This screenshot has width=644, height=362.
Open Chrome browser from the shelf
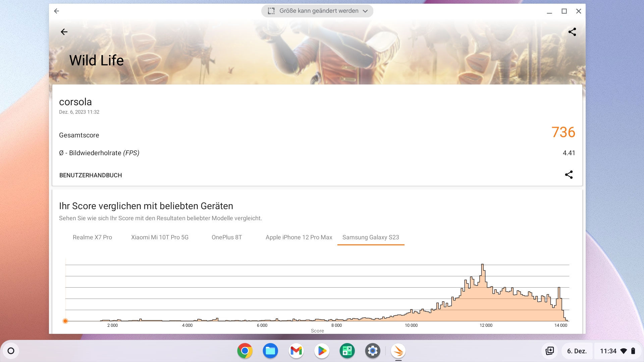(245, 351)
